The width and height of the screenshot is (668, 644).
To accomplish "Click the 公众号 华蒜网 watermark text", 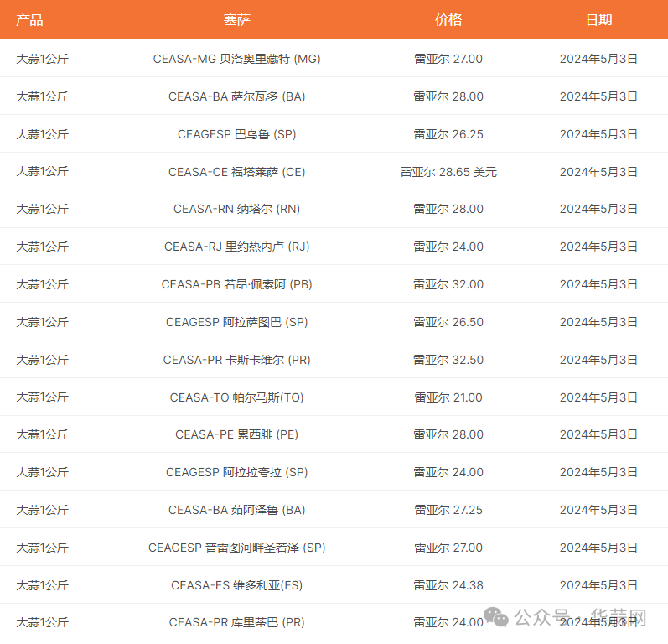I will [x=580, y=618].
